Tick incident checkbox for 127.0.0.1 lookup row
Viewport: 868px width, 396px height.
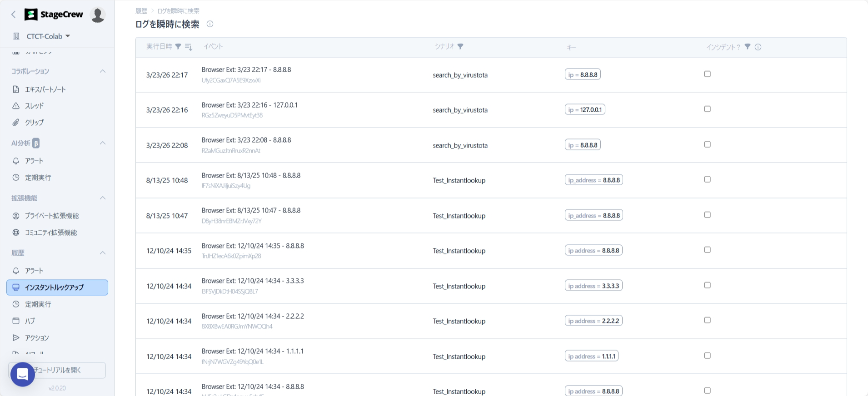707,109
